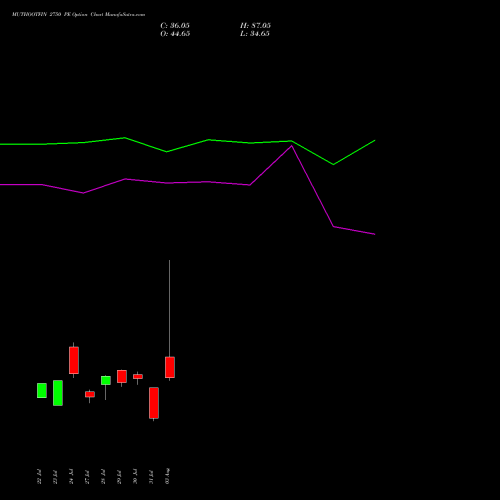Click the open value O: 44.65
This screenshot has height=500, width=500.
click(175, 34)
